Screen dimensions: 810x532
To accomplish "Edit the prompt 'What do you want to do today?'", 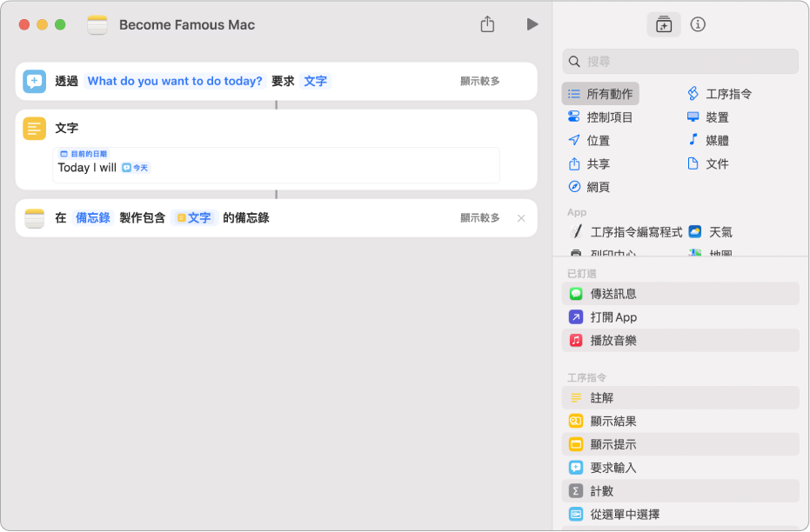I will [x=175, y=81].
